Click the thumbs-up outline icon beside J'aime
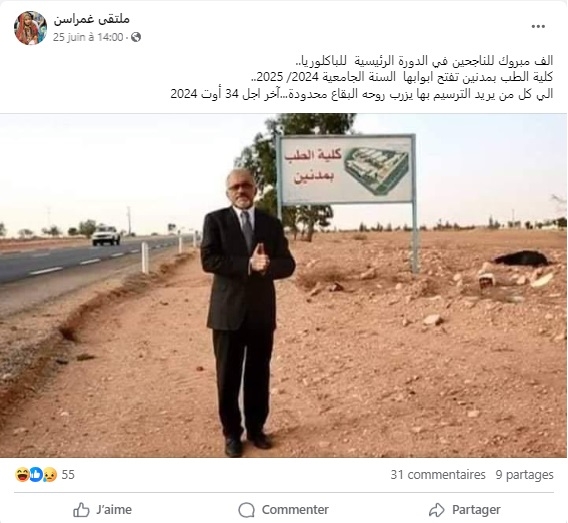This screenshot has height=523, width=568. pos(81,510)
